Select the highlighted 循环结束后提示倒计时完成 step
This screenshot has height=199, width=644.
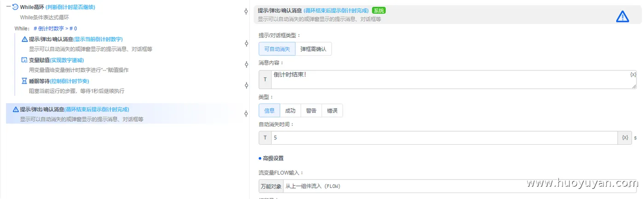pyautogui.click(x=117, y=114)
